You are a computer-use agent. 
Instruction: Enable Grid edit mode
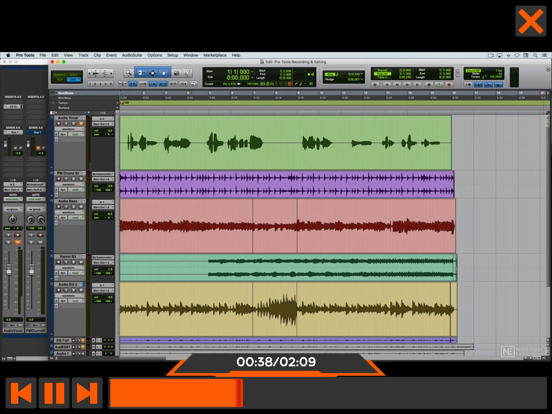tap(74, 80)
